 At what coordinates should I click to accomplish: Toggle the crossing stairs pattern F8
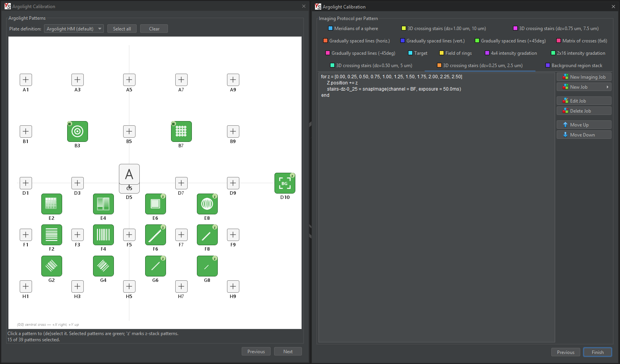[x=207, y=235]
